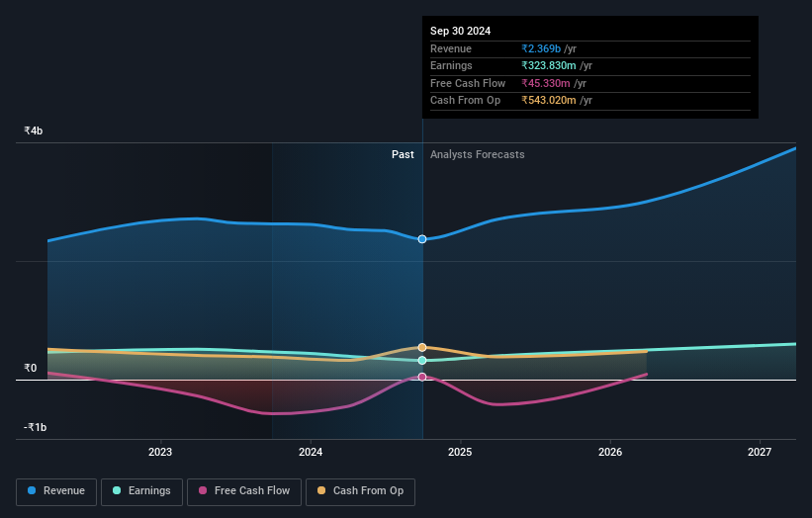Click the orange Cash From Op marker
Screen dimensions: 812x518
pos(422,347)
